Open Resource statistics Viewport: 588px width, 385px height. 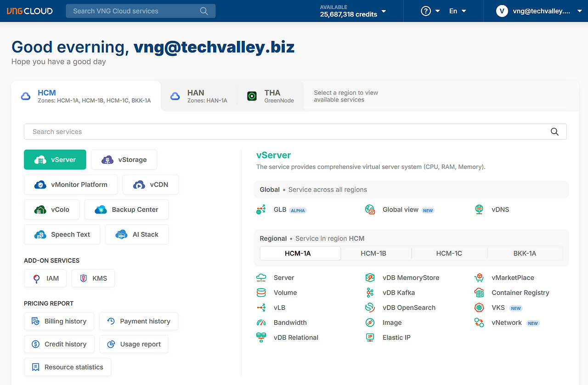(x=68, y=367)
